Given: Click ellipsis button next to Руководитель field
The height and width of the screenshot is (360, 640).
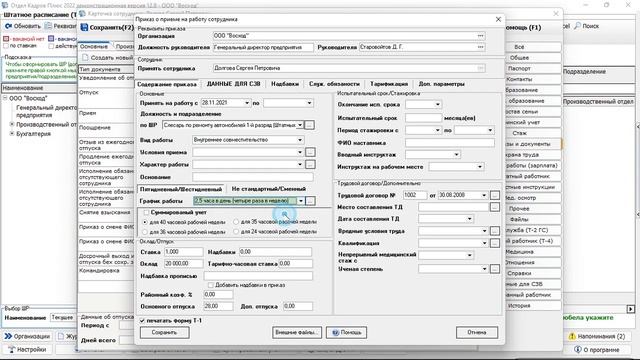Looking at the screenshot, I should 480,47.
